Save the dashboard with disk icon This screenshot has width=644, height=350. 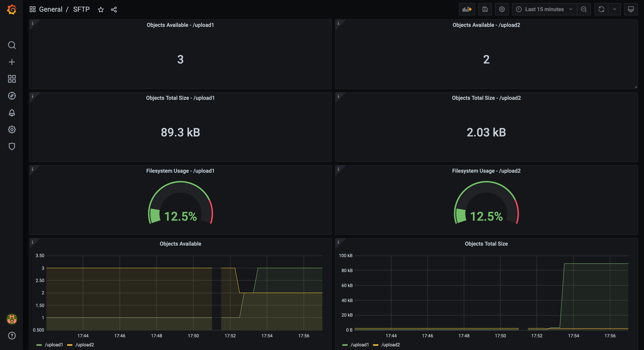click(x=485, y=10)
